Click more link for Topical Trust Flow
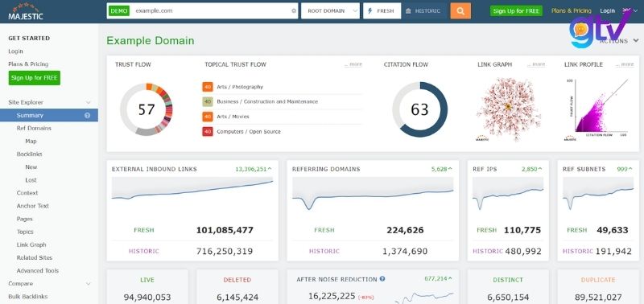 point(353,64)
